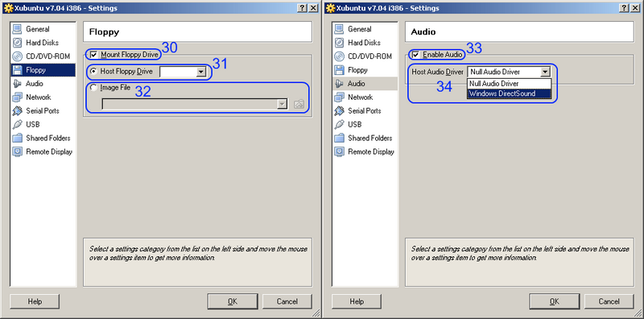This screenshot has height=319, width=644.
Task: Click General icon in right Audio settings window
Action: pos(339,29)
